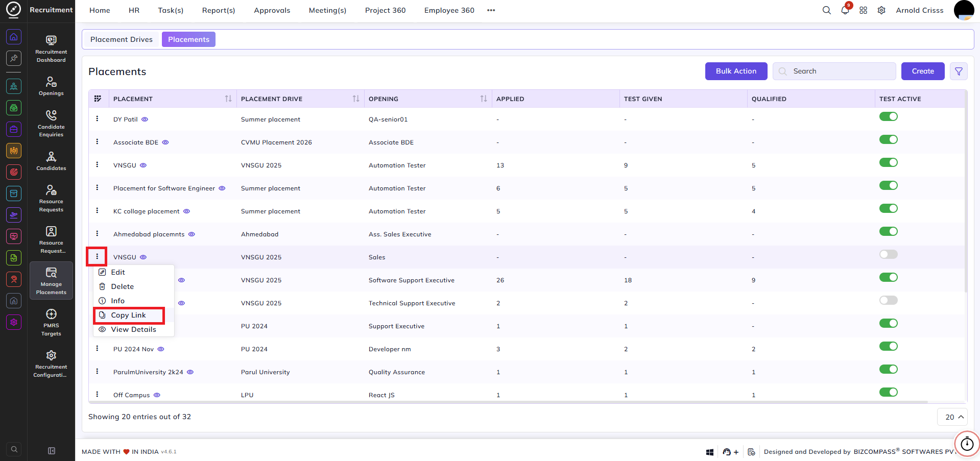Select Copy Link from context menu
This screenshot has height=461, width=980.
click(129, 316)
